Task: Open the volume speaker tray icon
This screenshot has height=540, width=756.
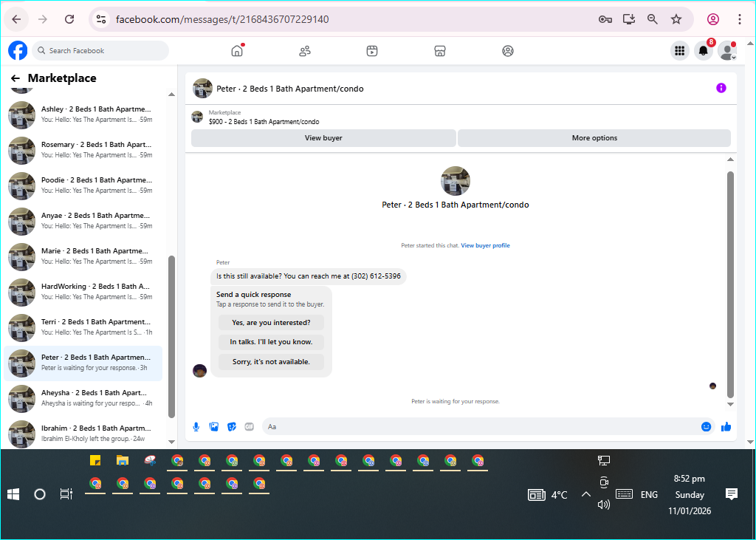Action: point(604,505)
